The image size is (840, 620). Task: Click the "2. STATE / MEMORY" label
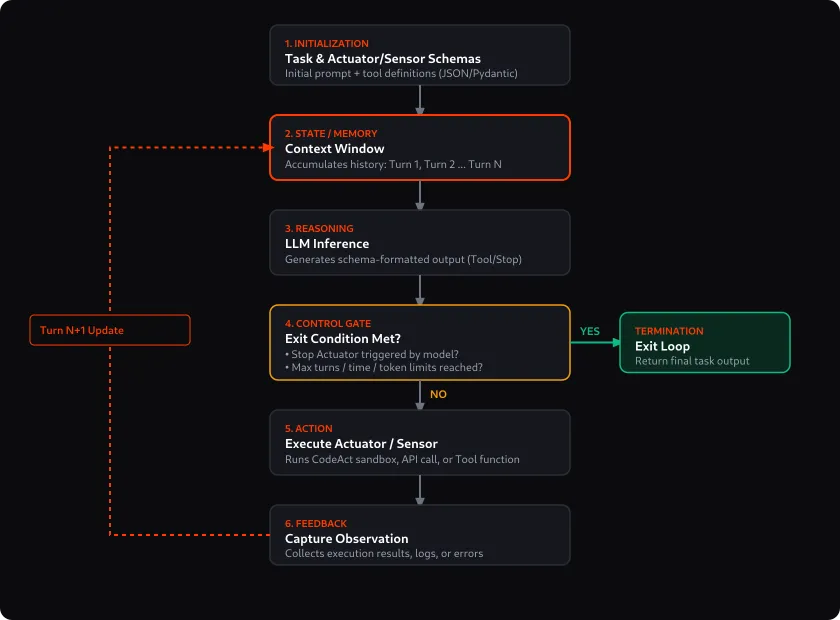click(331, 133)
